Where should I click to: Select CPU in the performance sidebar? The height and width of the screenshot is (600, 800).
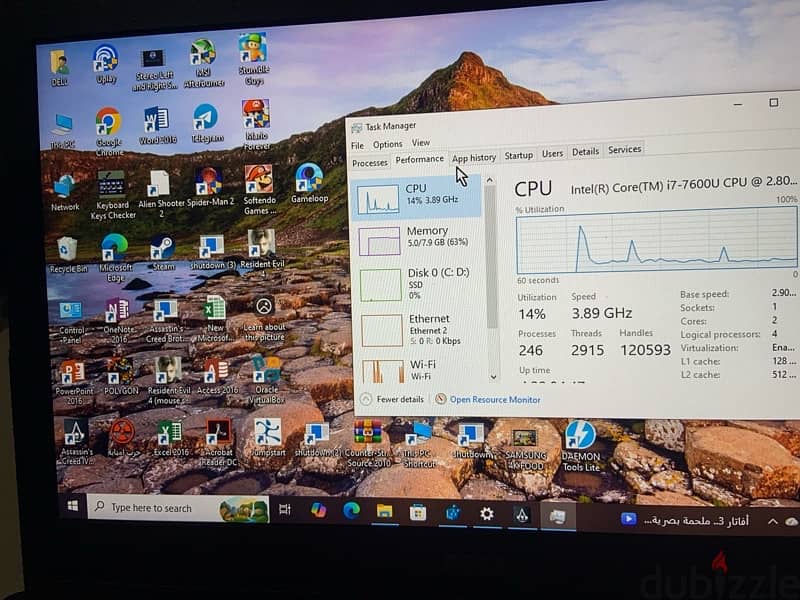pos(417,197)
